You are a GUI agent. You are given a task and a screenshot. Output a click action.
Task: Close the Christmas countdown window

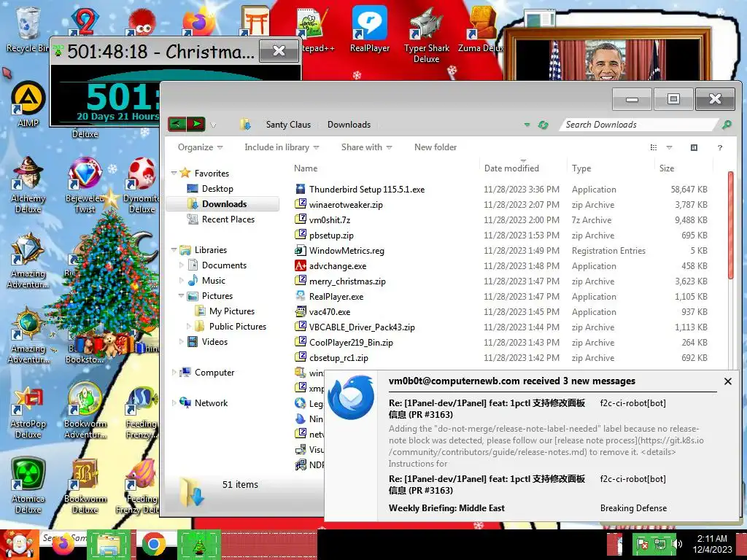279,51
